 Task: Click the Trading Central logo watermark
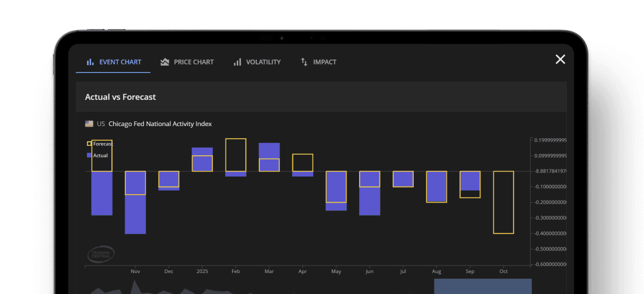coord(101,253)
